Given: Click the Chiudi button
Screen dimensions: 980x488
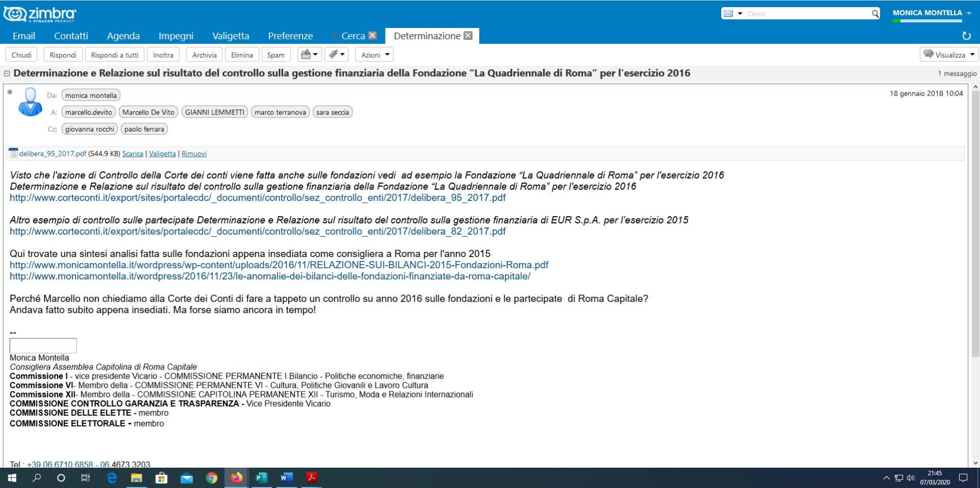Looking at the screenshot, I should [x=21, y=55].
